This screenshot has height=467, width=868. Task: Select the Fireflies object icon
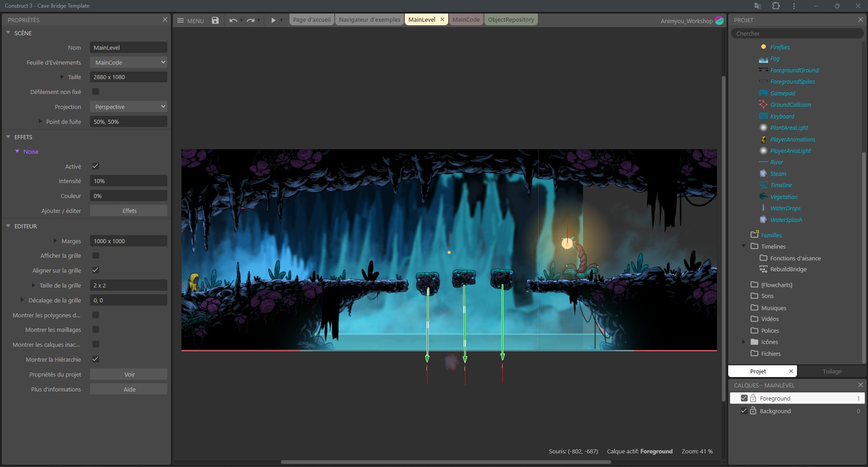764,47
